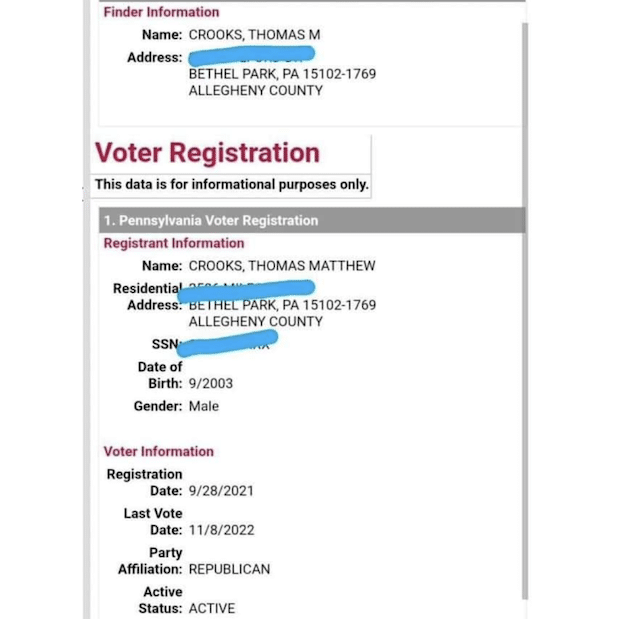634x619 pixels.
Task: Click the Residential Address label
Action: point(147,296)
